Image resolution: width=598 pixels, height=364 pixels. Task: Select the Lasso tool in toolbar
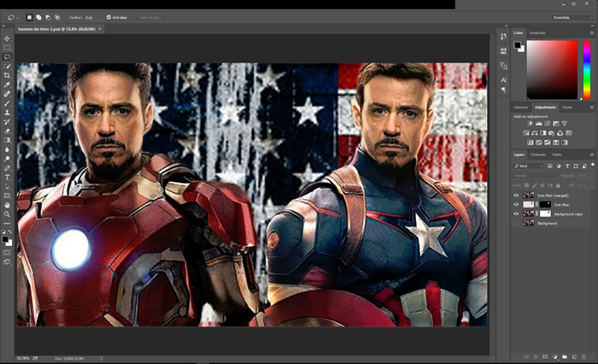7,57
